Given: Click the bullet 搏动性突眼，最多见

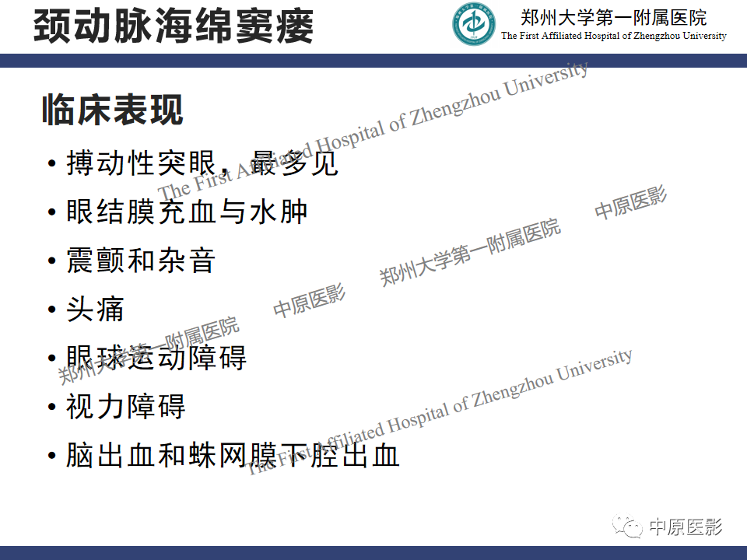Looking at the screenshot, I should (x=202, y=163).
